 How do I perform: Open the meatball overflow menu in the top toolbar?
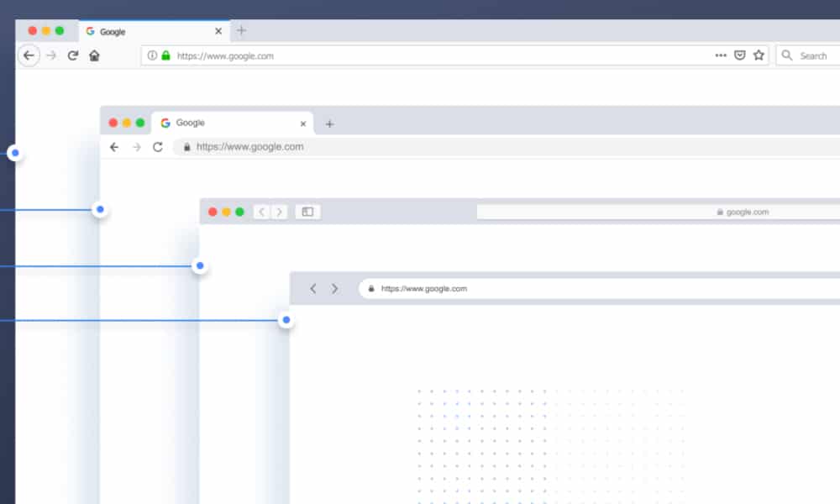(x=720, y=55)
